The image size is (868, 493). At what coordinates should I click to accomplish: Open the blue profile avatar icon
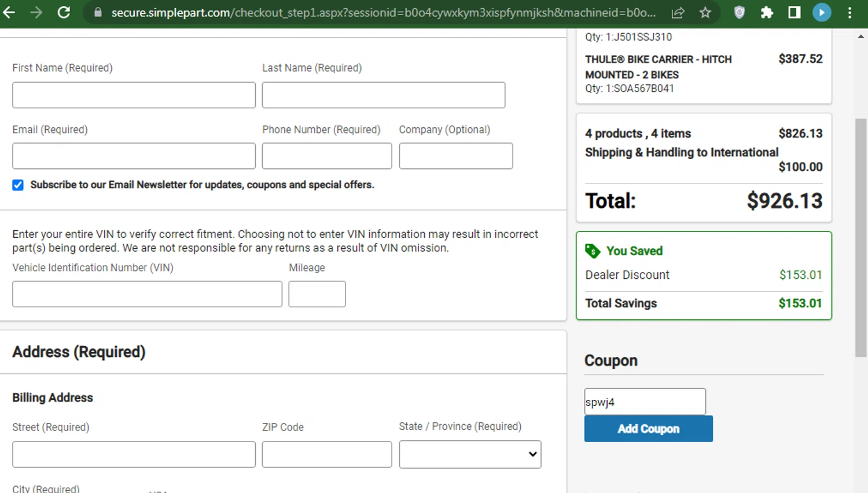tap(822, 12)
